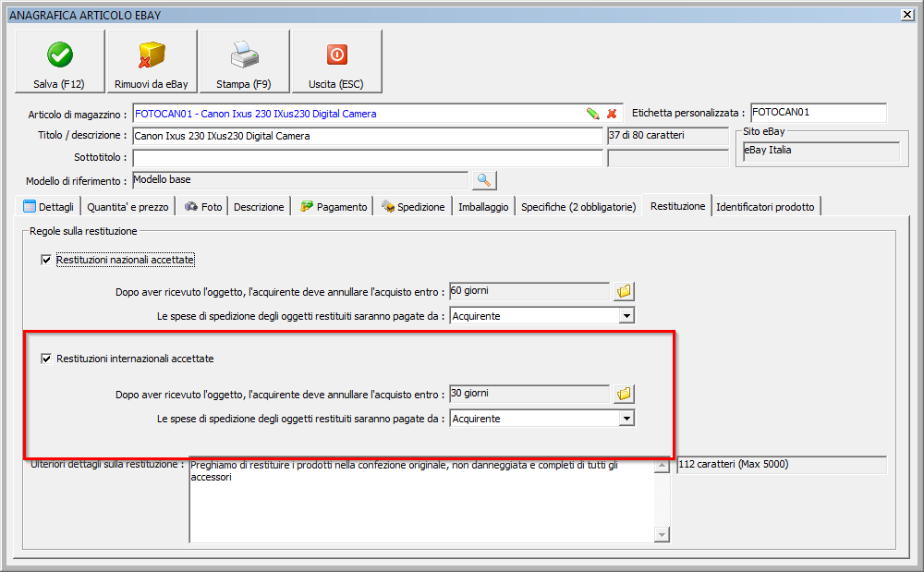Click the red X clear article icon
The width and height of the screenshot is (924, 572).
click(612, 114)
